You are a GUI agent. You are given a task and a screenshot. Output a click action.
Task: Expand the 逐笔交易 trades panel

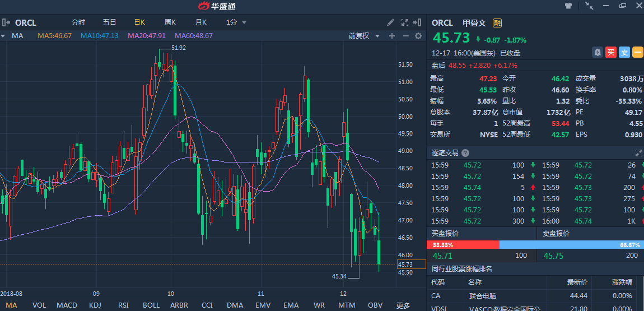[638, 153]
